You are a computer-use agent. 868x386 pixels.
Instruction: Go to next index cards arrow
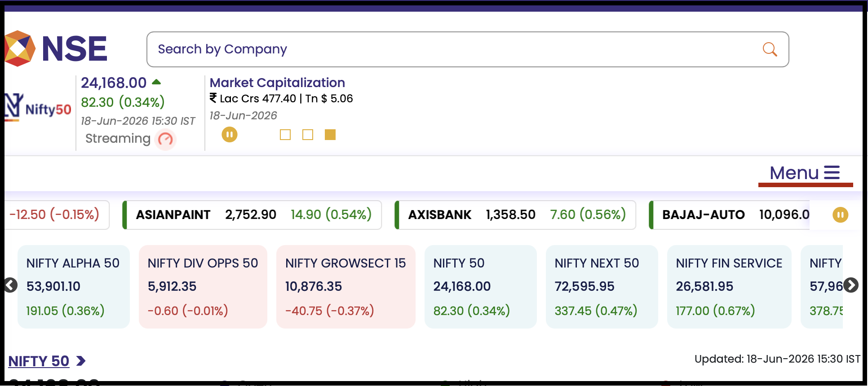click(x=851, y=285)
